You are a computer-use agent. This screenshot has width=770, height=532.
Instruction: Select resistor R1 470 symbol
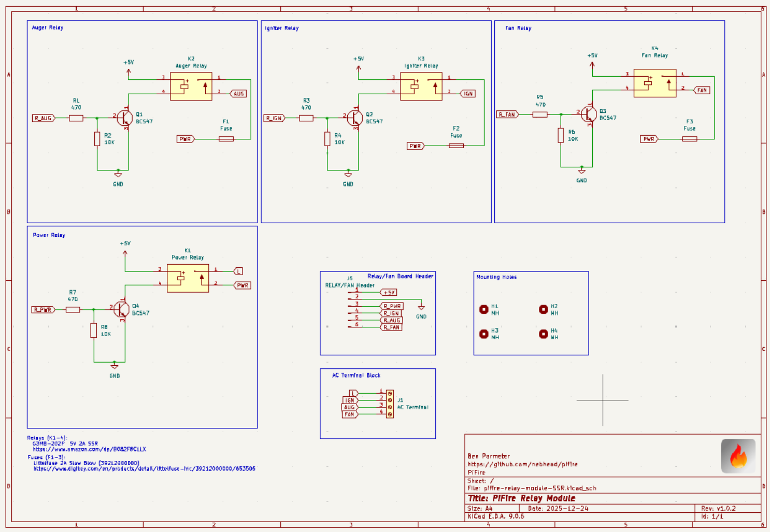click(76, 118)
